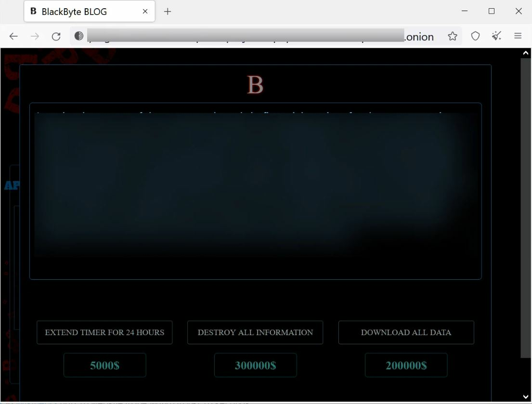Image resolution: width=532 pixels, height=404 pixels.
Task: Click the 200000$ price box
Action: (406, 365)
